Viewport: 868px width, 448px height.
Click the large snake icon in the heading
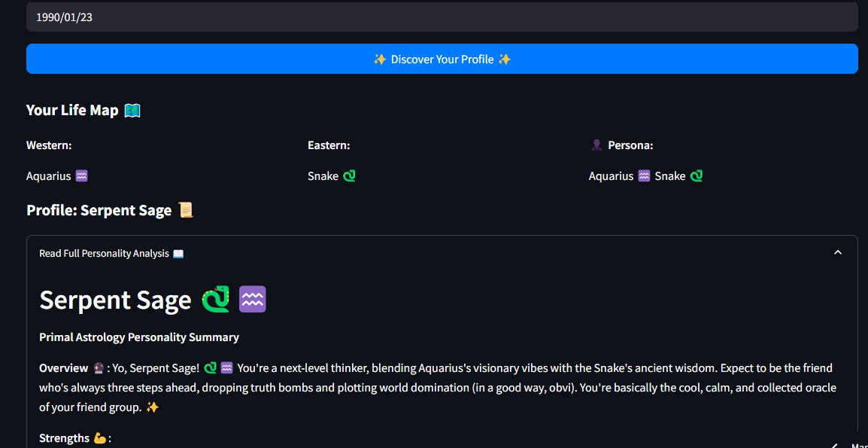[216, 300]
